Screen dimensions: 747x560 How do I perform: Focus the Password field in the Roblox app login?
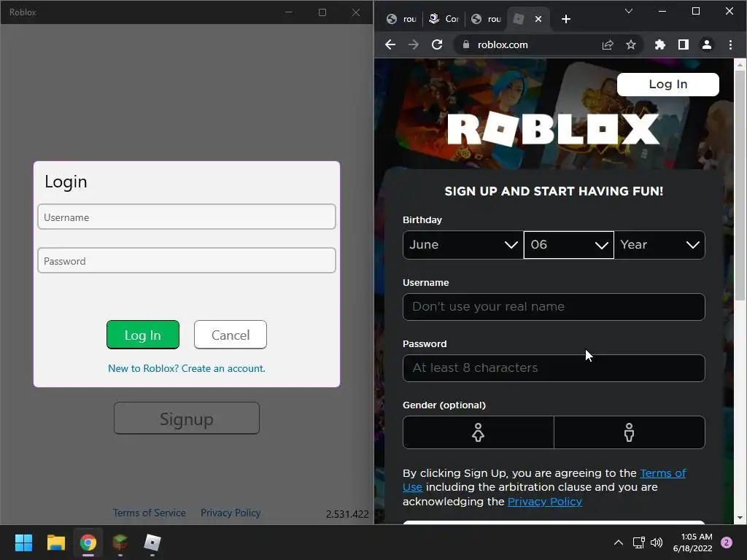click(187, 260)
